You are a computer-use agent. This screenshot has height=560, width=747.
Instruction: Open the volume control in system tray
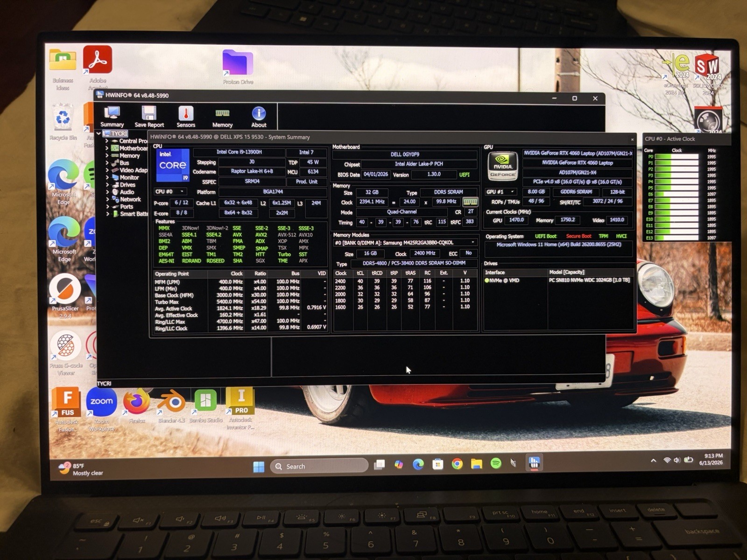point(677,460)
